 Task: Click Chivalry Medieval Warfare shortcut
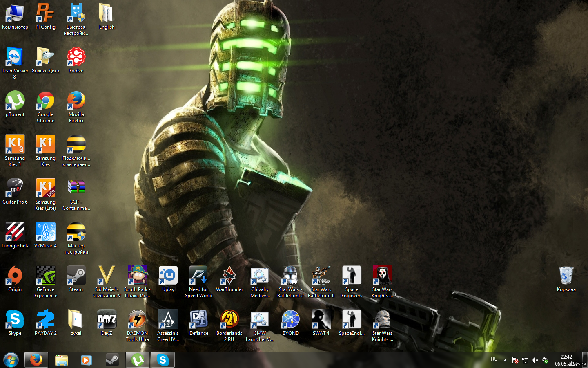pyautogui.click(x=260, y=282)
